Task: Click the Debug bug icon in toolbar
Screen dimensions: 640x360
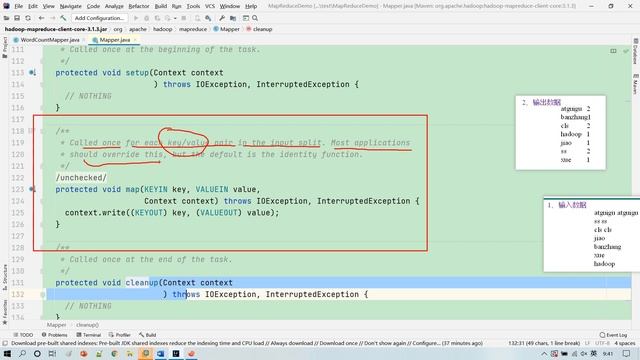Action: pyautogui.click(x=147, y=18)
